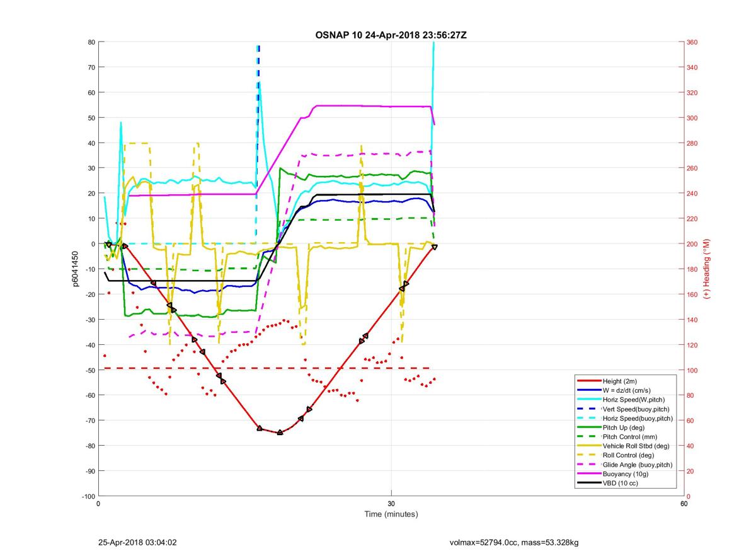Click the "30" tick on the left axis
This screenshot has width=756, height=558.
(x=91, y=168)
